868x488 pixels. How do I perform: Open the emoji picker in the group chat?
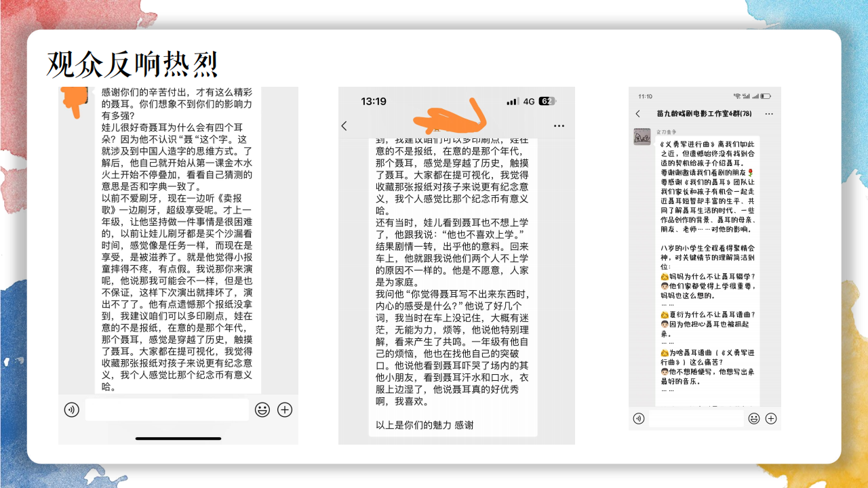(754, 418)
